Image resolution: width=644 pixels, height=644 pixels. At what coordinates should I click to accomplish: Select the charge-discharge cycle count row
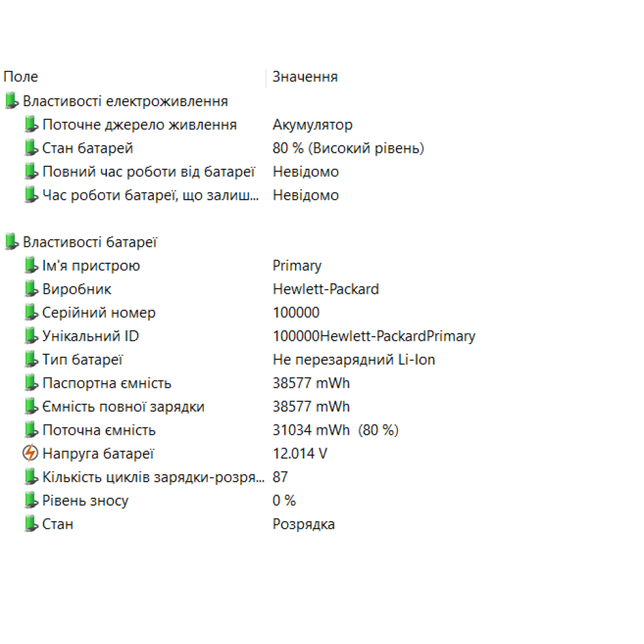(153, 477)
